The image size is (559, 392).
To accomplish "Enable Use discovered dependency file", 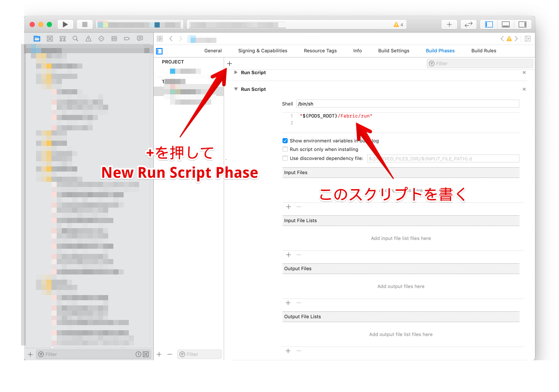I will pos(285,158).
